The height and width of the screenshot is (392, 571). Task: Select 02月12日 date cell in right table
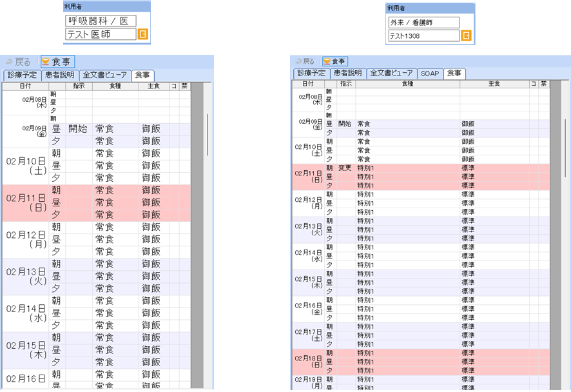308,203
